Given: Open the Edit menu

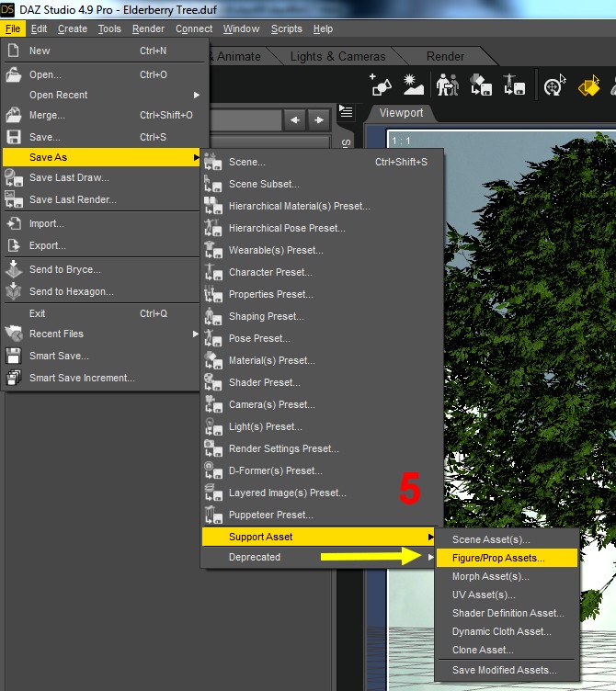Looking at the screenshot, I should (x=39, y=28).
